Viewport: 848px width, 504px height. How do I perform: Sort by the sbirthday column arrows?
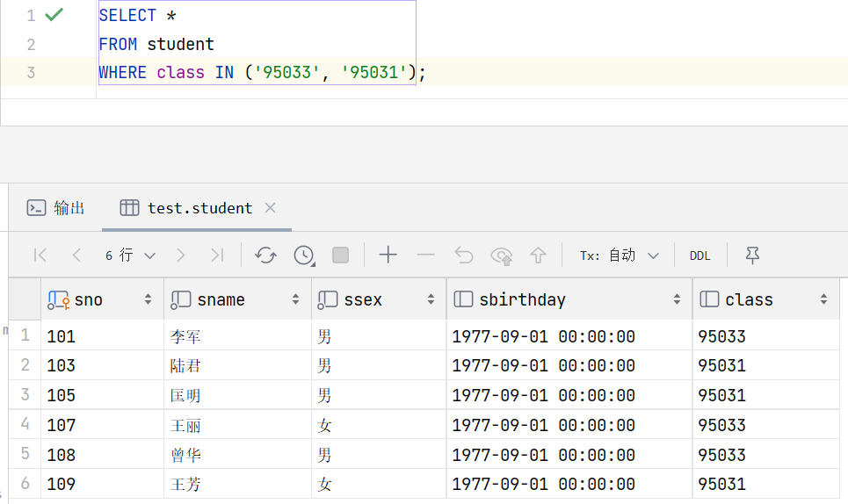677,299
